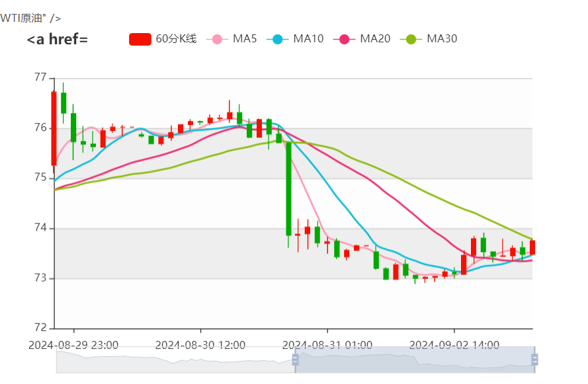Click the pink MA5 legend marker
Viewport: 588px width, 384px height.
click(x=217, y=39)
